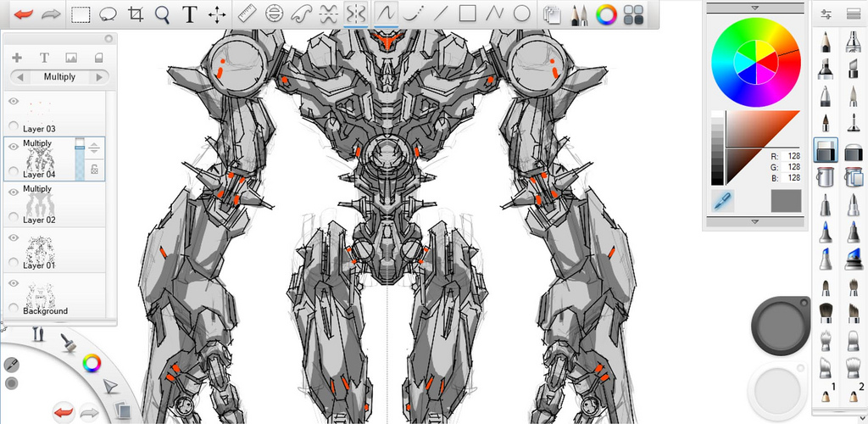The height and width of the screenshot is (424, 868).
Task: Enable the Ellipse guide tool
Action: [x=274, y=14]
